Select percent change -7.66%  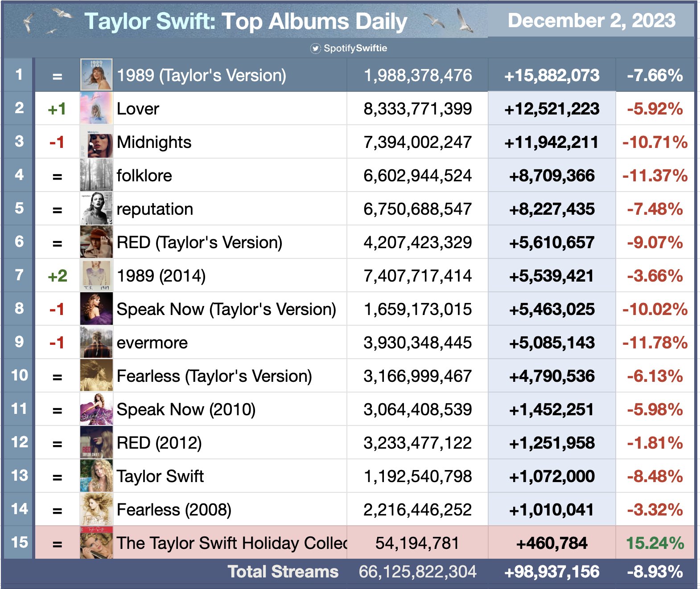pyautogui.click(x=655, y=75)
